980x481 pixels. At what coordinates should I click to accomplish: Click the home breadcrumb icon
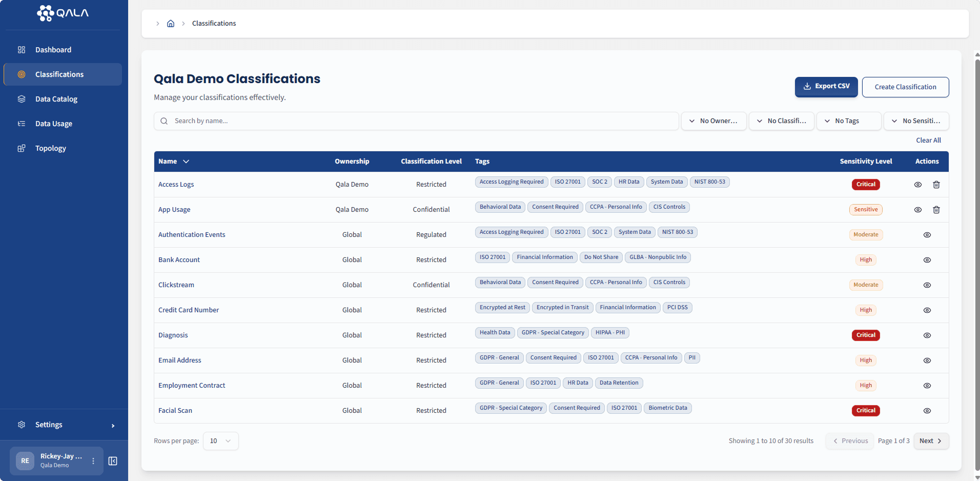pyautogui.click(x=171, y=24)
